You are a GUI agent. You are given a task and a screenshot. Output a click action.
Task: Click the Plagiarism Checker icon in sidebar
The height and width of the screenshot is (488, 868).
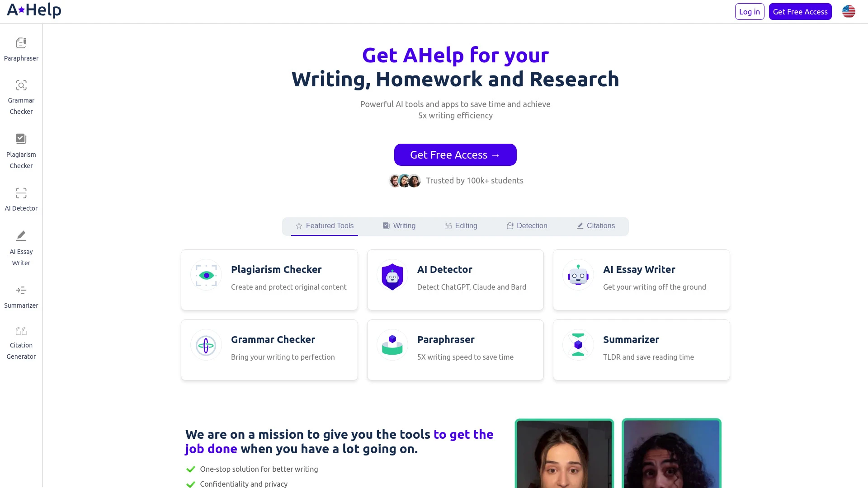tap(21, 138)
